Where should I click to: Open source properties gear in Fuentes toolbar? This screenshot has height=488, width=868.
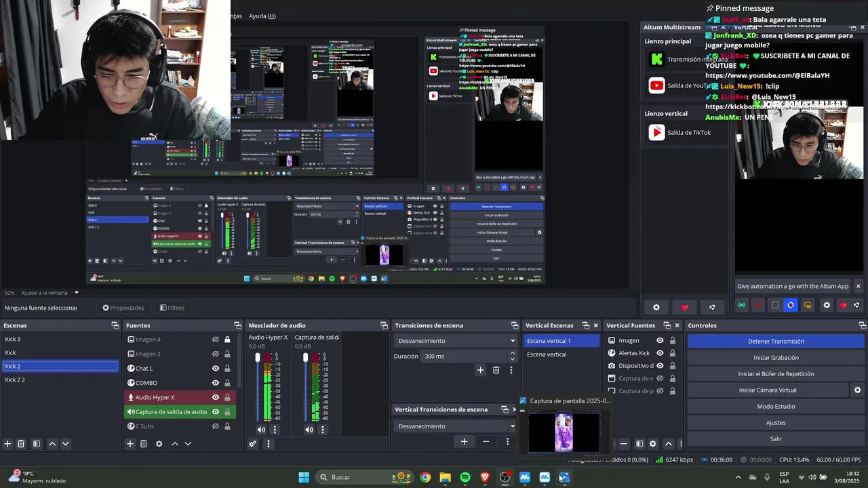click(159, 444)
